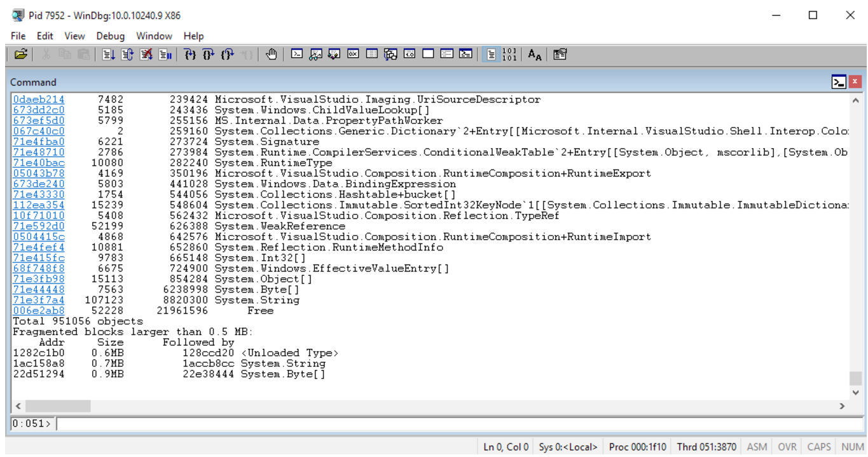Screen dimensions: 868x457
Task: Open the Command window toolbar icon
Action: pyautogui.click(x=296, y=55)
